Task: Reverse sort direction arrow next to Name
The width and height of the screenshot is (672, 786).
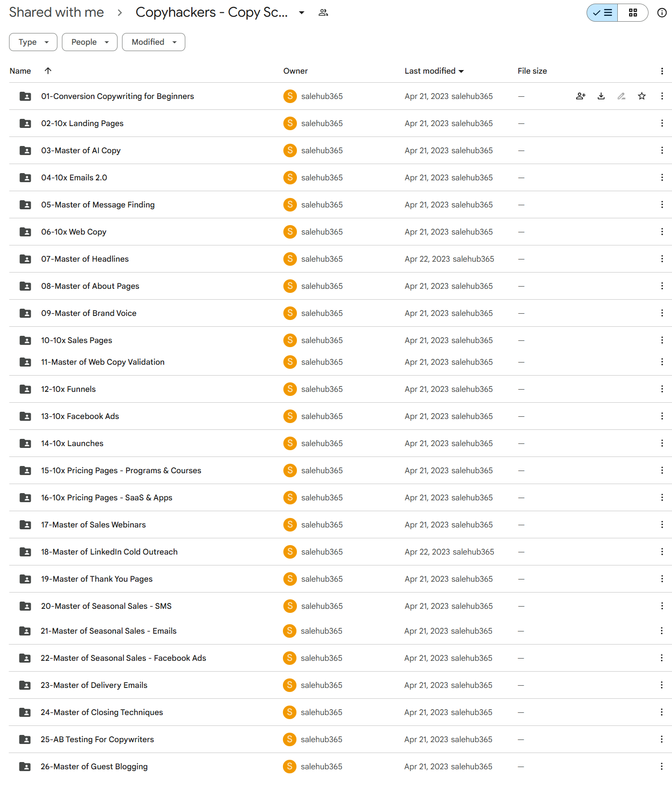Action: 48,71
